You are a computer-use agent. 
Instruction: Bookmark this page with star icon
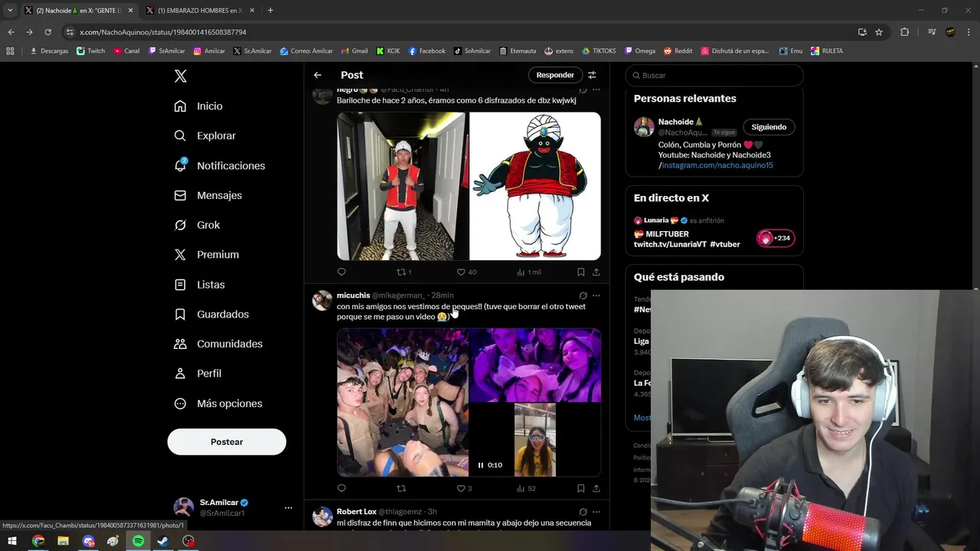pyautogui.click(x=879, y=32)
